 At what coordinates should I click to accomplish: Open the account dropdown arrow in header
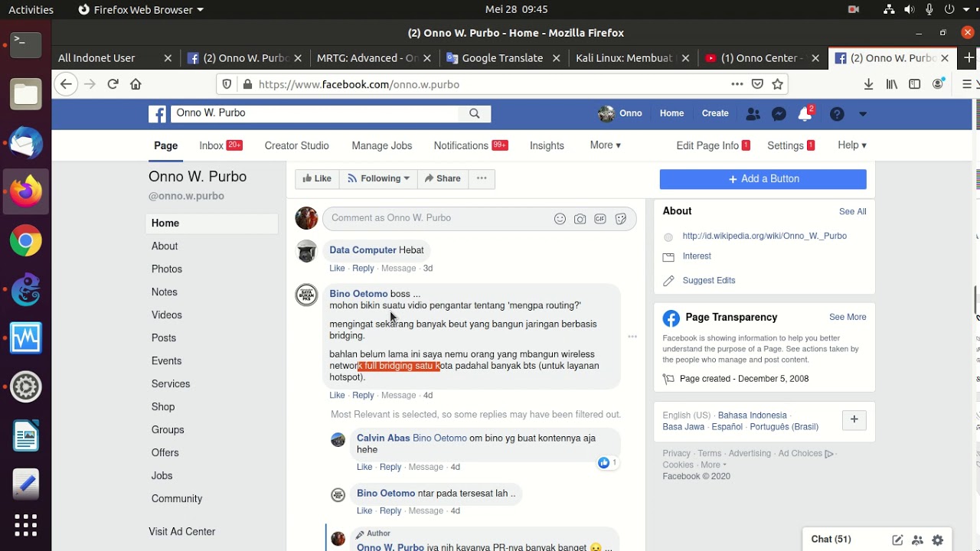pos(863,114)
